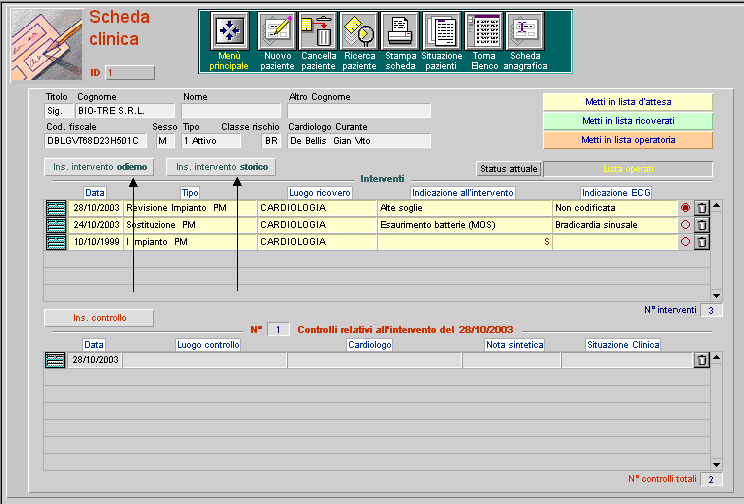This screenshot has height=504, width=744.
Task: Click the Data header in controlli table
Action: (93, 345)
